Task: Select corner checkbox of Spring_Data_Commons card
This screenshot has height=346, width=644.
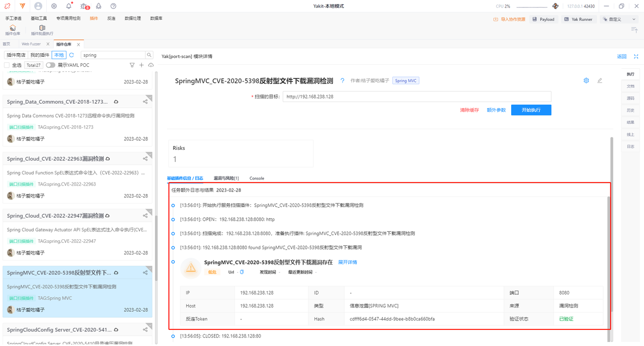Action: (149, 99)
